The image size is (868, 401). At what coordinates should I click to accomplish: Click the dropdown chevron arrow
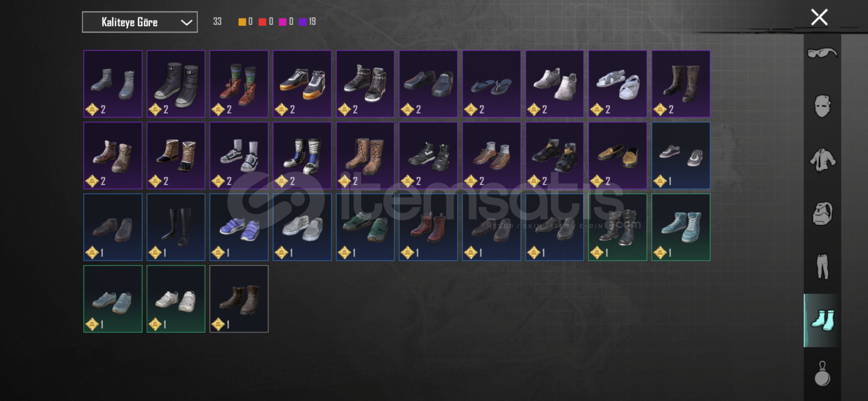186,23
